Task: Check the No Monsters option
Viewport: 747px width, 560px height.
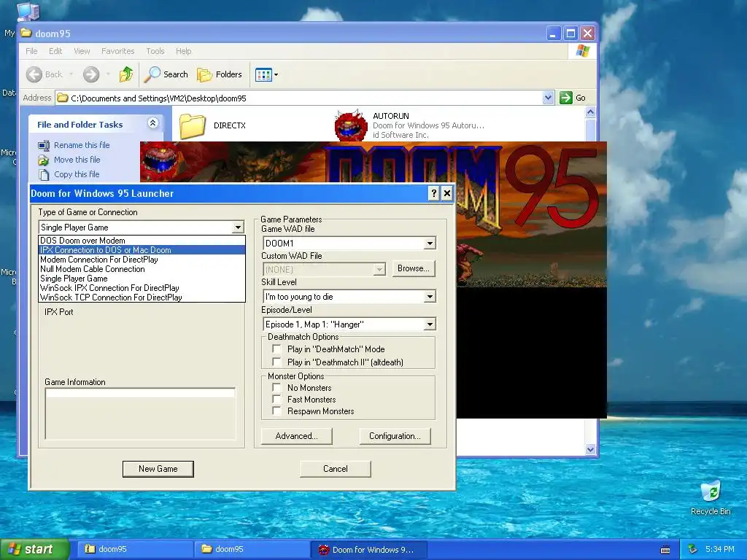Action: (276, 387)
